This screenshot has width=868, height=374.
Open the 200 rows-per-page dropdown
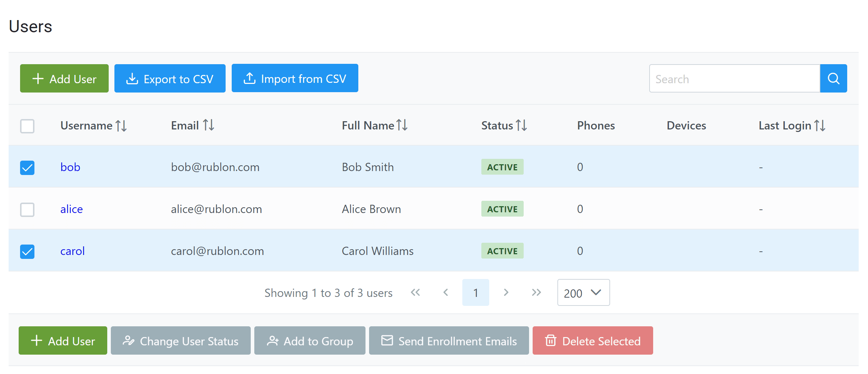coord(583,293)
